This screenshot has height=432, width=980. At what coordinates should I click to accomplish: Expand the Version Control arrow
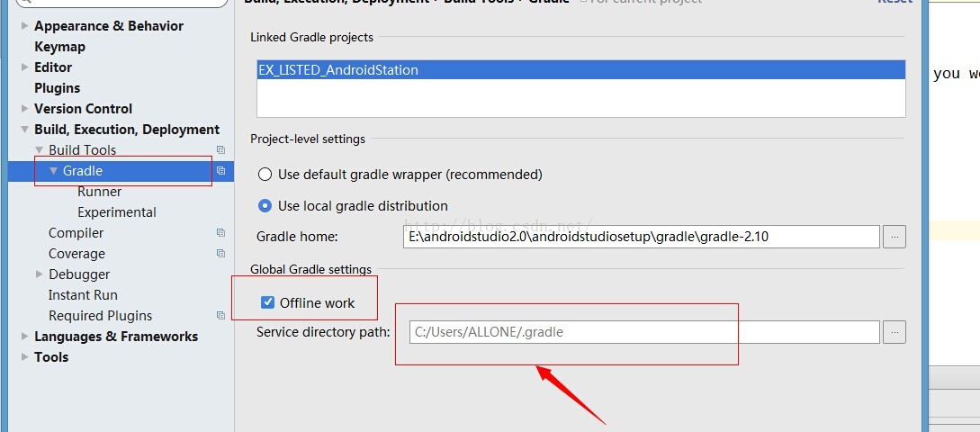tap(24, 108)
